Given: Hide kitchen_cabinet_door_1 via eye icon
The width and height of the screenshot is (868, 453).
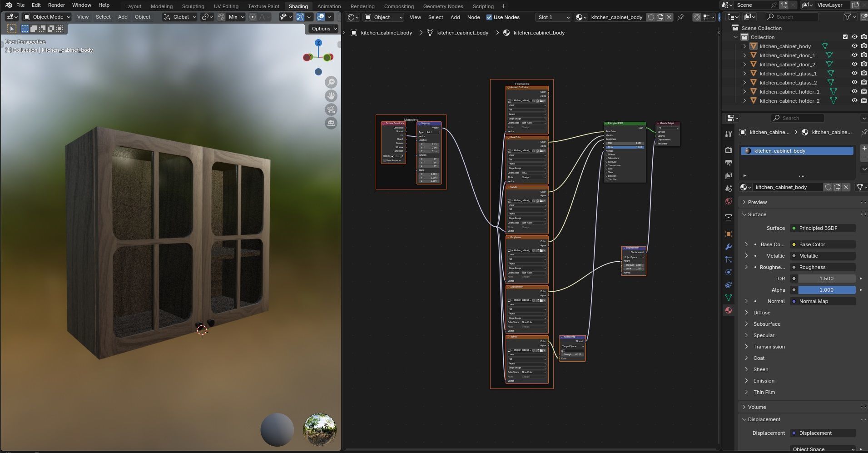Looking at the screenshot, I should (854, 55).
